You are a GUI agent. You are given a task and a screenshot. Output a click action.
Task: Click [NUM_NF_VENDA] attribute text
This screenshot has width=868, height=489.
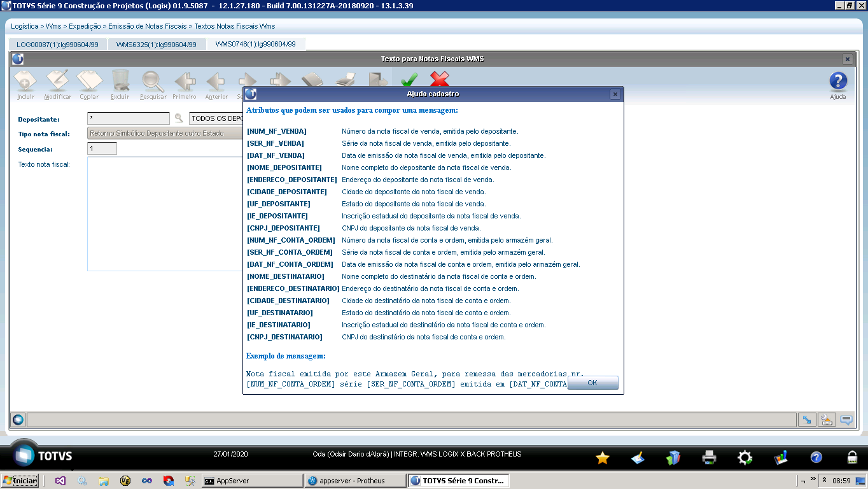coord(276,131)
